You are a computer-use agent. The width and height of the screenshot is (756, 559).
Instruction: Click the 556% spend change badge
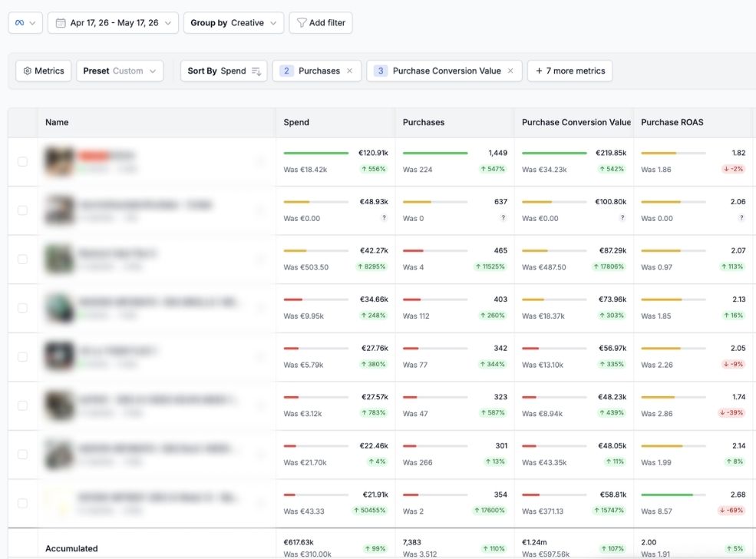(374, 169)
